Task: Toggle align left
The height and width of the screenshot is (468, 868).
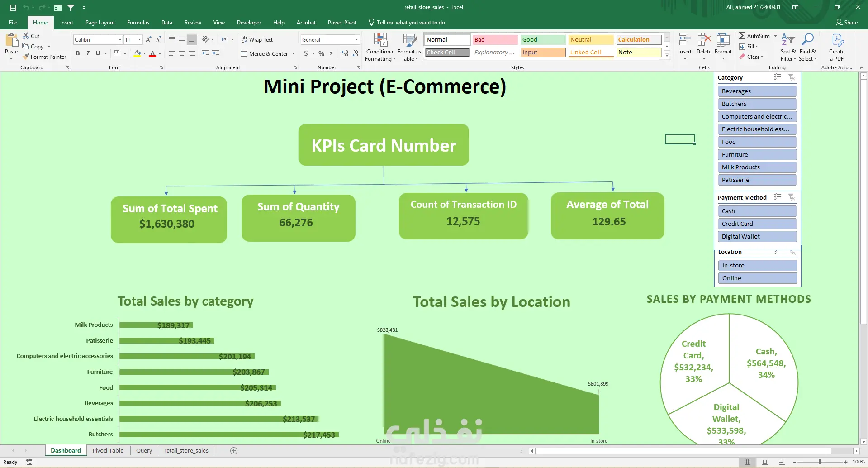Action: coord(172,53)
